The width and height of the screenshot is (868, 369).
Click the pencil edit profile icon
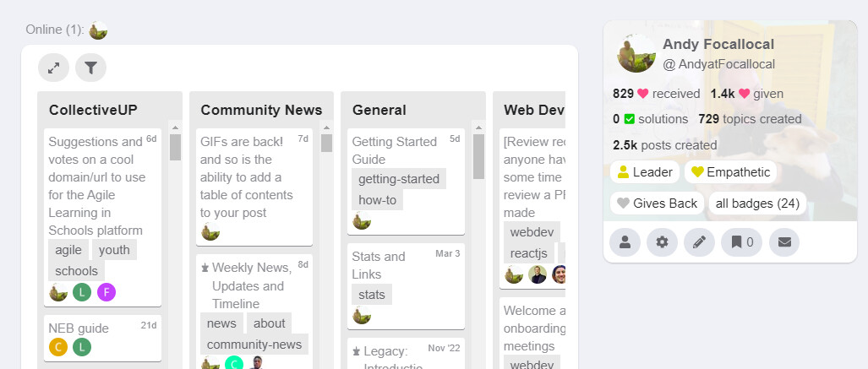[699, 242]
